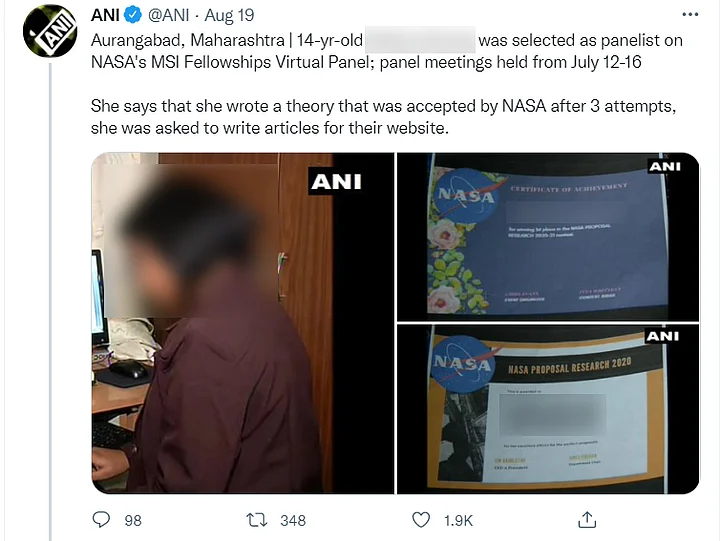Open the @ANI handle link

169,15
